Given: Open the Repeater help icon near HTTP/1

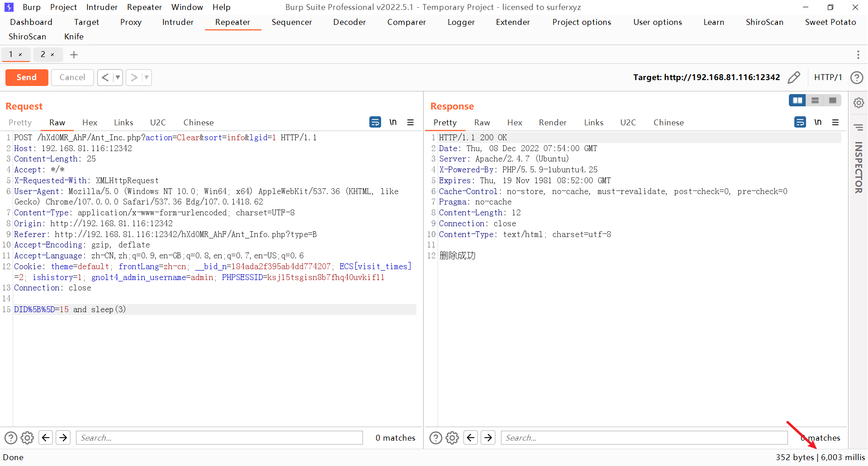Looking at the screenshot, I should click(x=857, y=77).
